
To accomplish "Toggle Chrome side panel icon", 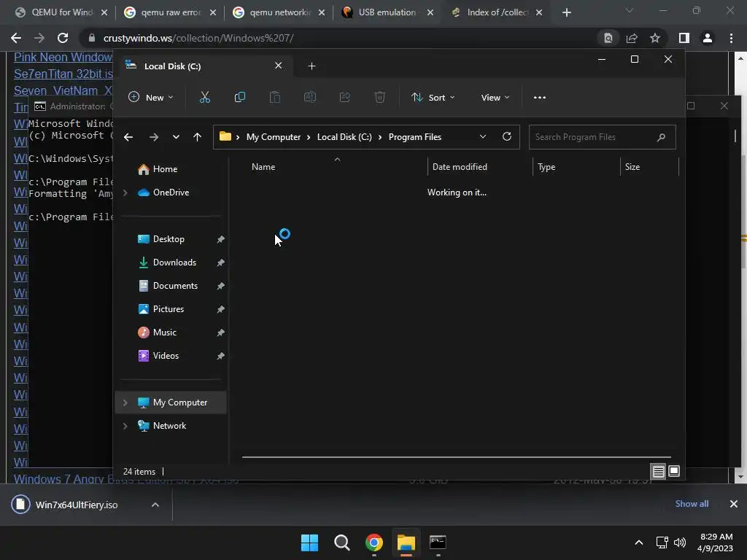I will tap(684, 38).
